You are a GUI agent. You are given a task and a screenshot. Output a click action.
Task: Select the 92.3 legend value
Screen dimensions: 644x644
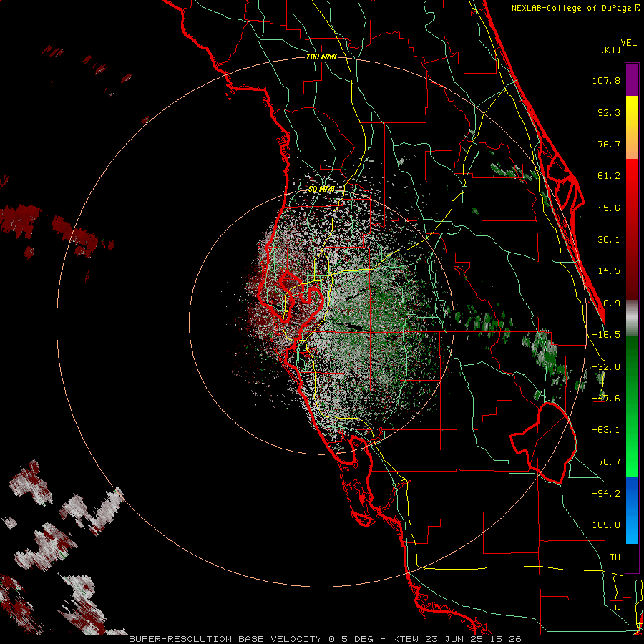coord(609,112)
